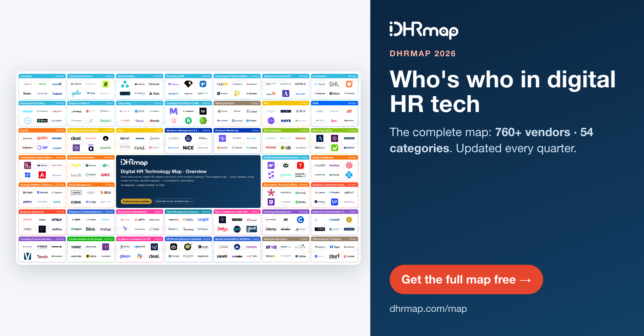Expand +34 more in Health & Wellbeing
Screen dimensions: 644x336
coord(352,158)
